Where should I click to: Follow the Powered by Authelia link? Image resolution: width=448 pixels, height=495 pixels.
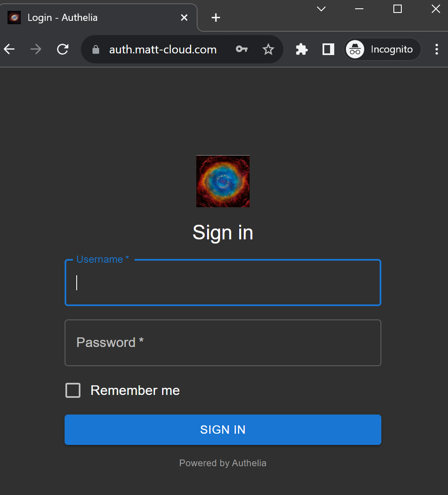(223, 463)
